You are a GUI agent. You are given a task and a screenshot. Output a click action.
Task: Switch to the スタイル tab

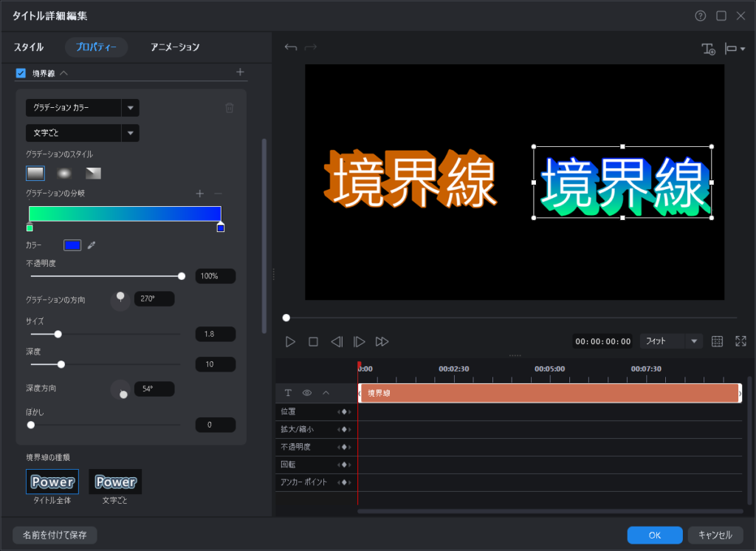pos(29,47)
